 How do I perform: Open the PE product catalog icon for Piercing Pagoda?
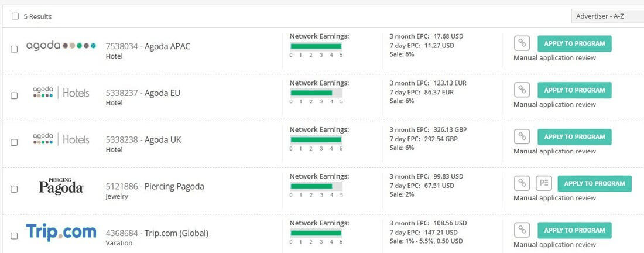tap(544, 183)
